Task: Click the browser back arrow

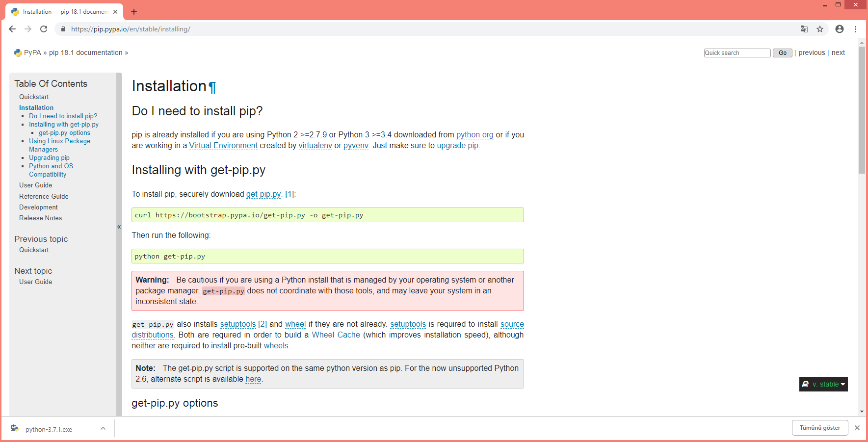Action: point(12,29)
